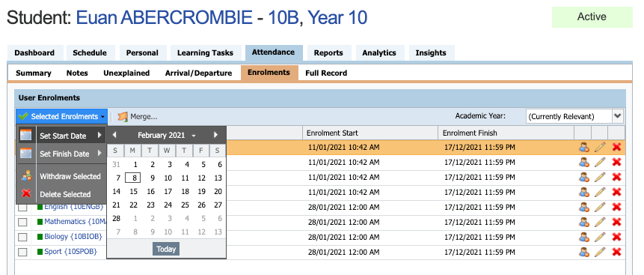This screenshot has width=644, height=275.
Task: Tick the checkbox for the Mathematics enrolment
Action: tap(22, 222)
